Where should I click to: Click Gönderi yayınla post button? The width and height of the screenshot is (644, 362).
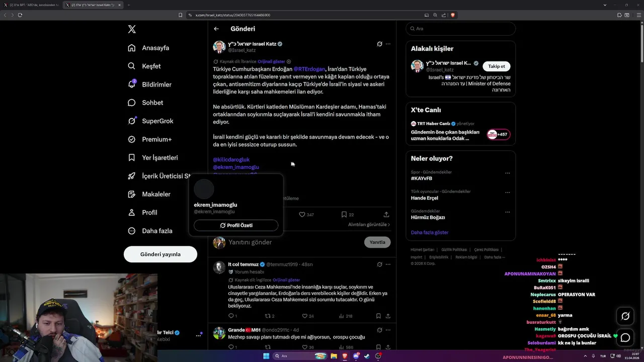pos(160,254)
